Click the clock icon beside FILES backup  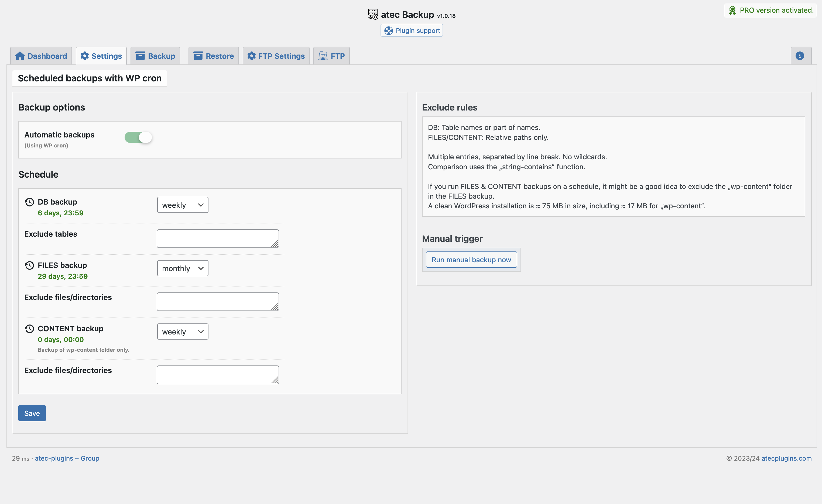tap(29, 265)
